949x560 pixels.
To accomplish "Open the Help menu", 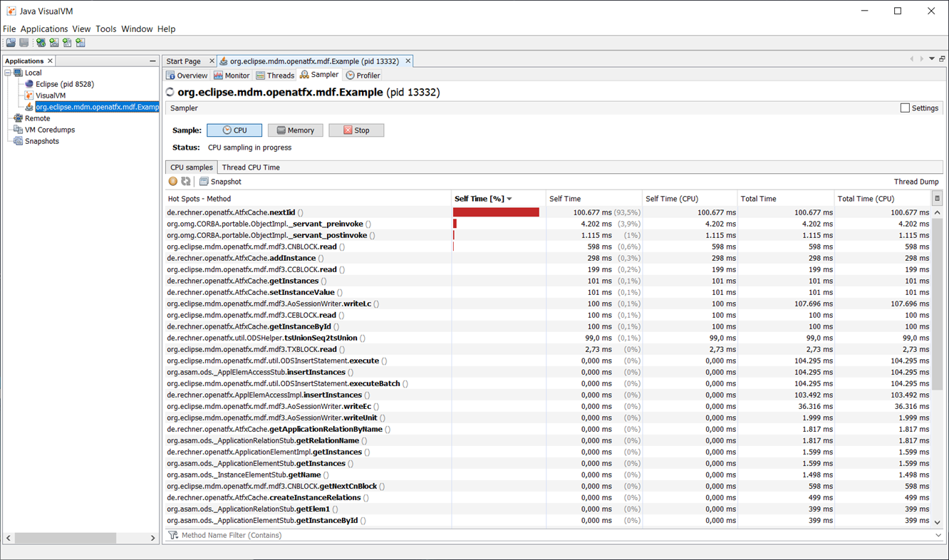I will click(x=166, y=29).
